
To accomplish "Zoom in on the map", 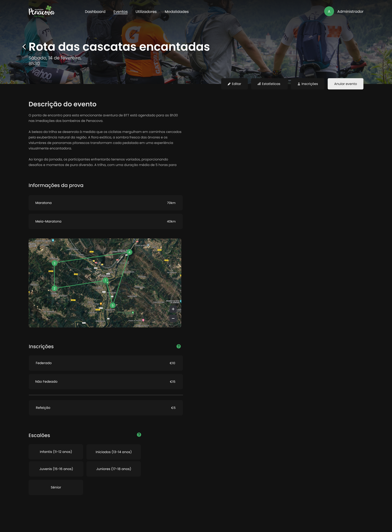I will point(173,309).
